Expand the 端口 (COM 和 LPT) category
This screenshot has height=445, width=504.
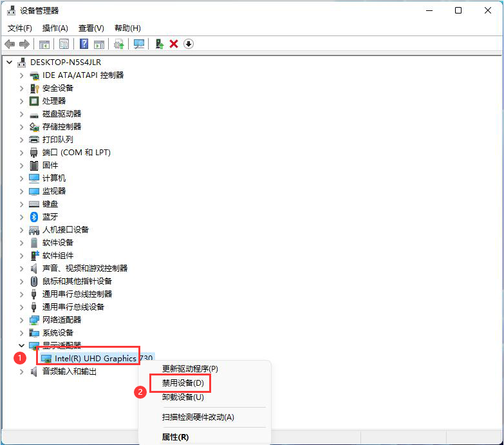(21, 153)
